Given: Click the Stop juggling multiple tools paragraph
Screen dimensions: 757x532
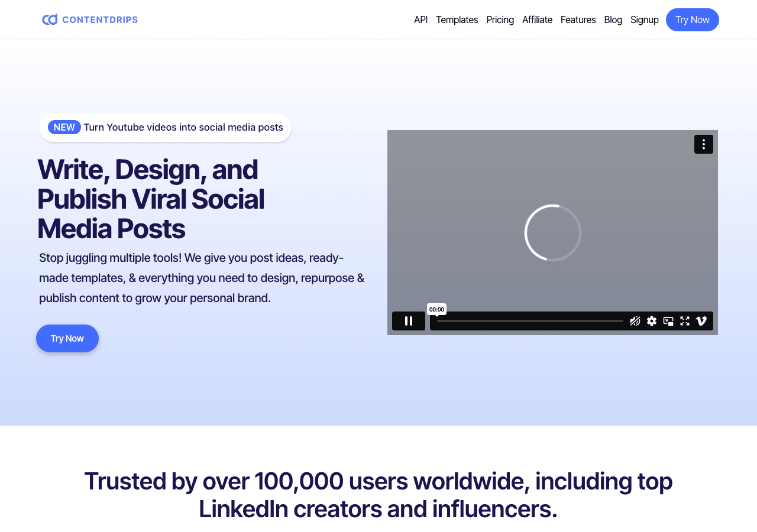Looking at the screenshot, I should pos(202,278).
